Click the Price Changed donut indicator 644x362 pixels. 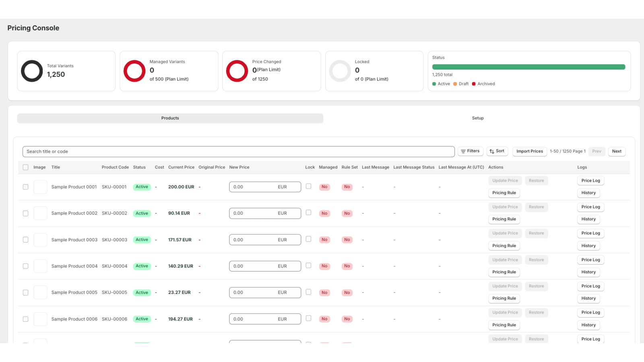pos(237,71)
